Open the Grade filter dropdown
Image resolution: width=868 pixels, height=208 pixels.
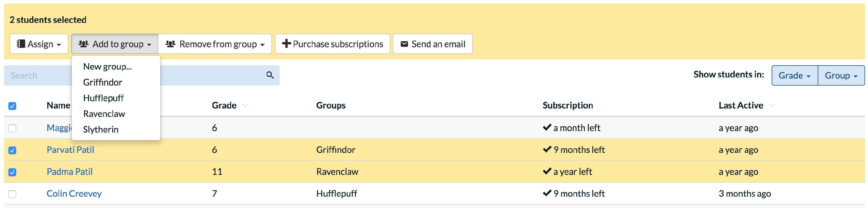(794, 75)
